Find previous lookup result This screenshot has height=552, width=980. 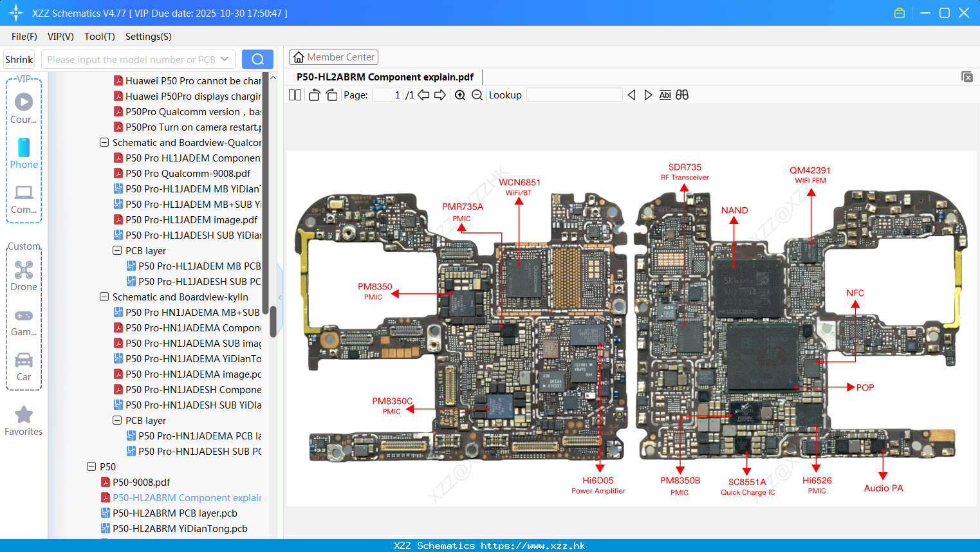(631, 95)
